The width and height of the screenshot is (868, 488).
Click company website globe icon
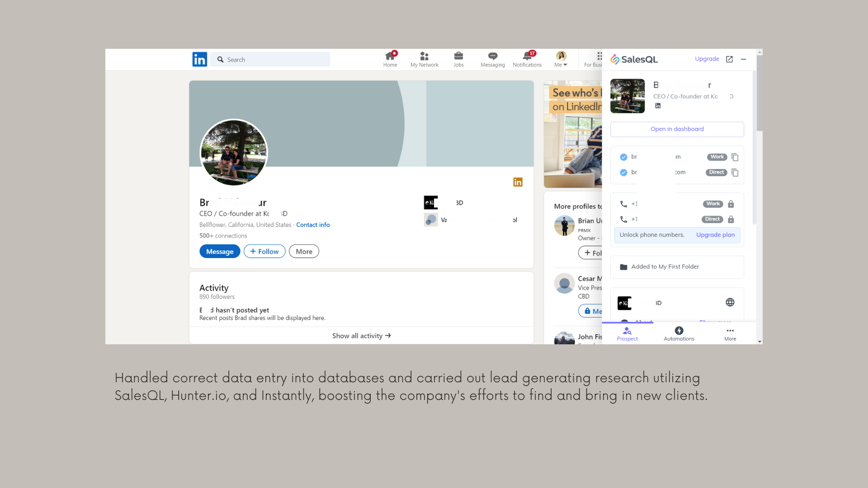point(730,302)
